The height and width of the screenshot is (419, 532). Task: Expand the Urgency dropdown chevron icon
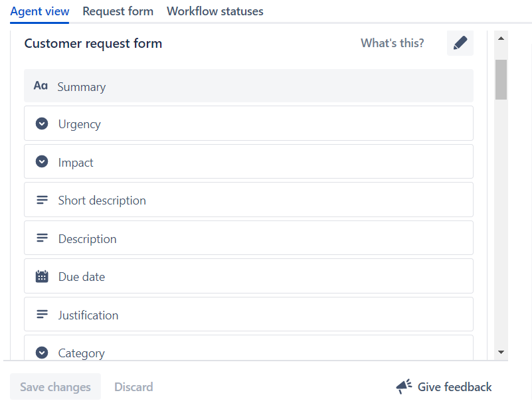pyautogui.click(x=41, y=124)
